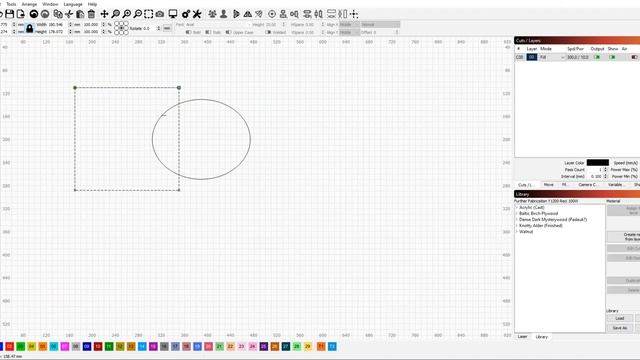Image resolution: width=640 pixels, height=360 pixels.
Task: Open the Window menu
Action: click(50, 4)
